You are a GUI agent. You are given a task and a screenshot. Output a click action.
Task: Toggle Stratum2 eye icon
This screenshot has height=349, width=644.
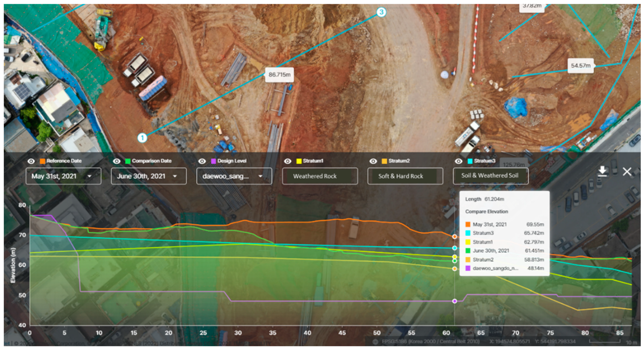pos(373,161)
